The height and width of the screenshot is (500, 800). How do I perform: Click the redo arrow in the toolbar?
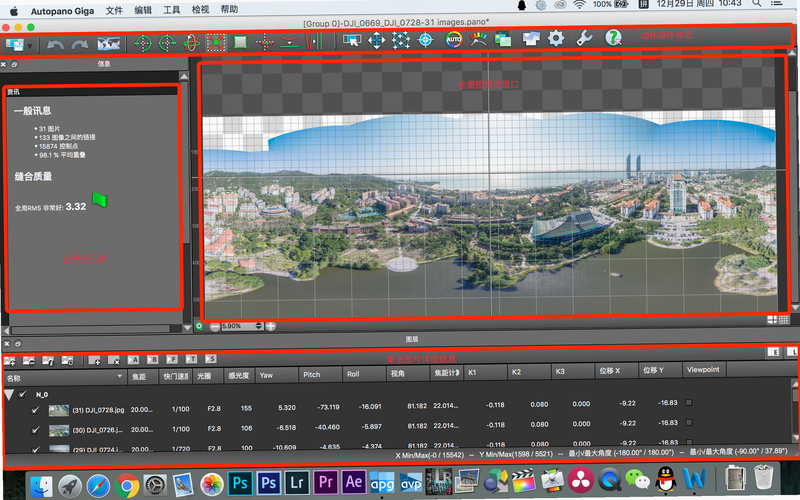[79, 44]
